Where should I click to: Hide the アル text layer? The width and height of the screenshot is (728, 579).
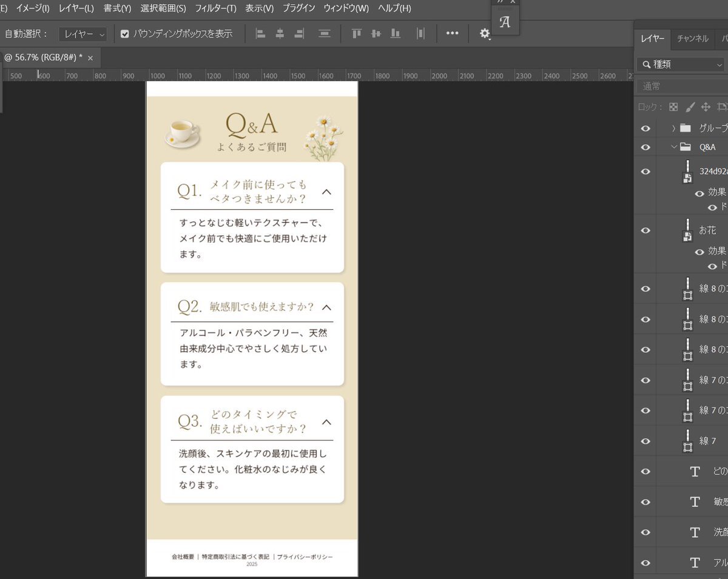click(x=645, y=562)
